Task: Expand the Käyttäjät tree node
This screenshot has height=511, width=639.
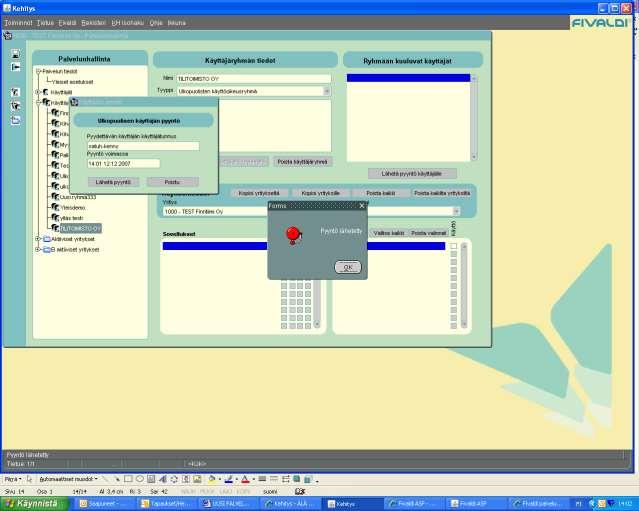Action: click(38, 93)
